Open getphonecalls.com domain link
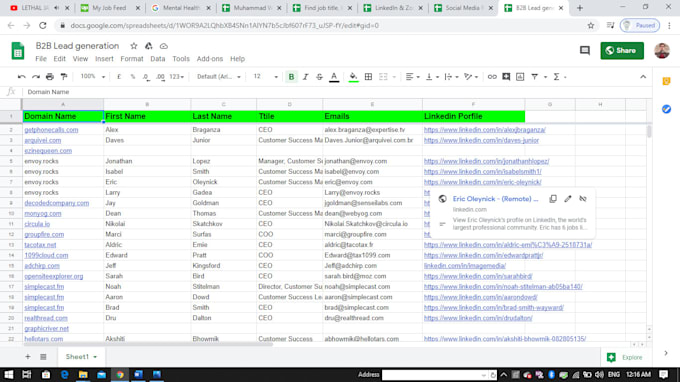680x382 pixels. 51,130
